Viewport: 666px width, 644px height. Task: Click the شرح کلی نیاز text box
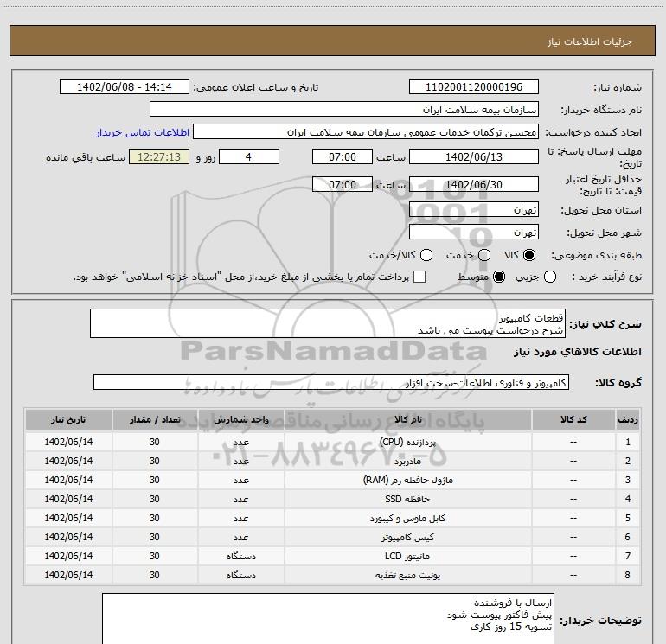tap(328, 323)
